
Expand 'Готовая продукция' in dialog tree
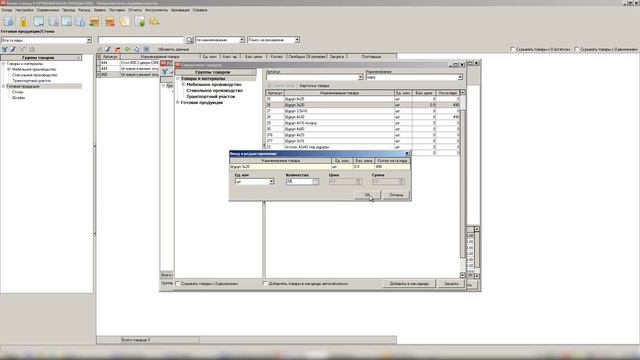pyautogui.click(x=178, y=102)
